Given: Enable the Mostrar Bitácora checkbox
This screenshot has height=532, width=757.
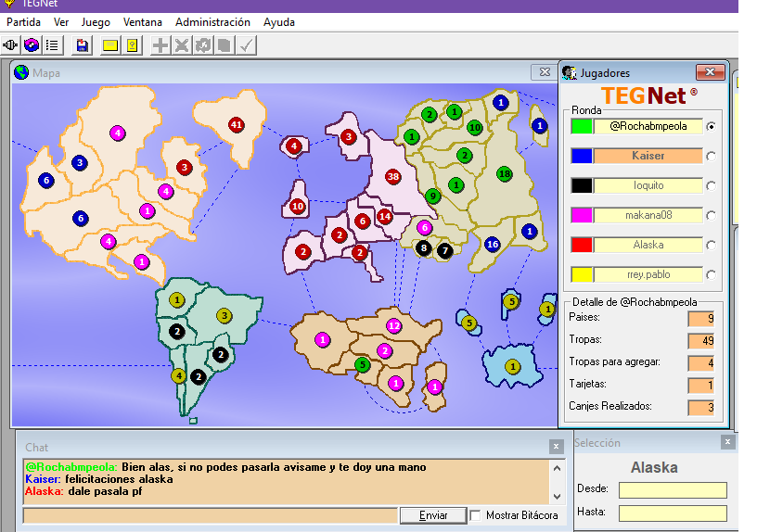Looking at the screenshot, I should tap(476, 515).
